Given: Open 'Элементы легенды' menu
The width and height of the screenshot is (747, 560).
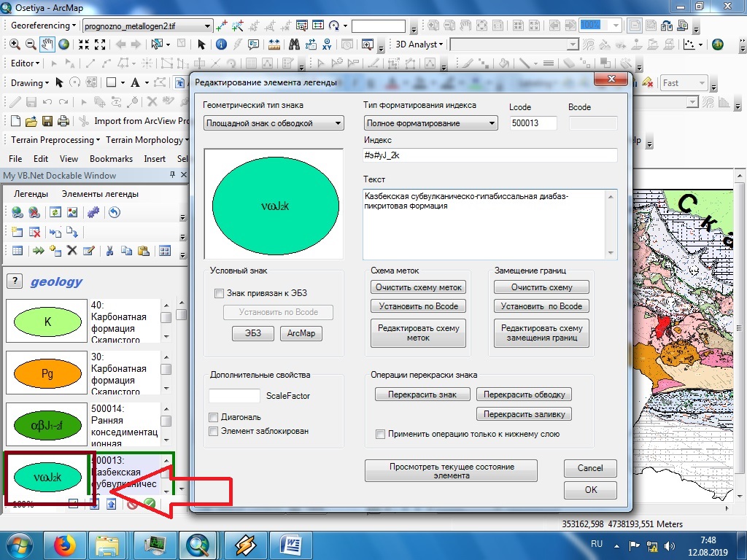Looking at the screenshot, I should click(x=100, y=194).
